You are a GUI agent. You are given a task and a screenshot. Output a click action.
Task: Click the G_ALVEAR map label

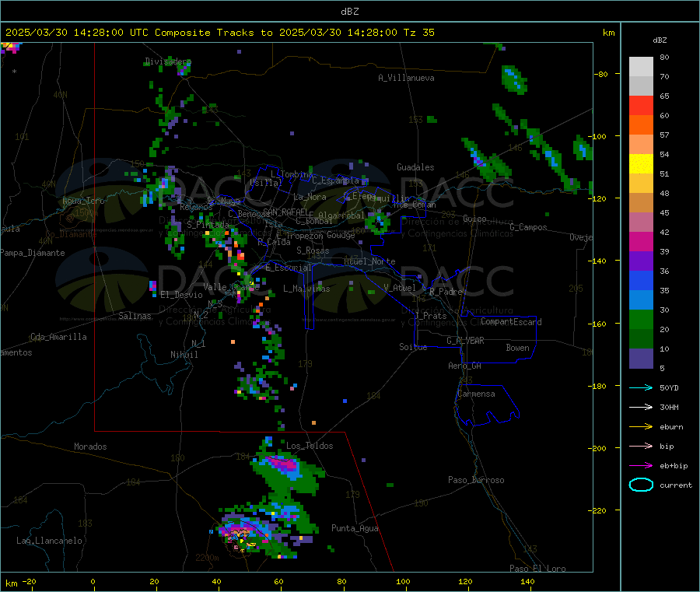pos(465,341)
